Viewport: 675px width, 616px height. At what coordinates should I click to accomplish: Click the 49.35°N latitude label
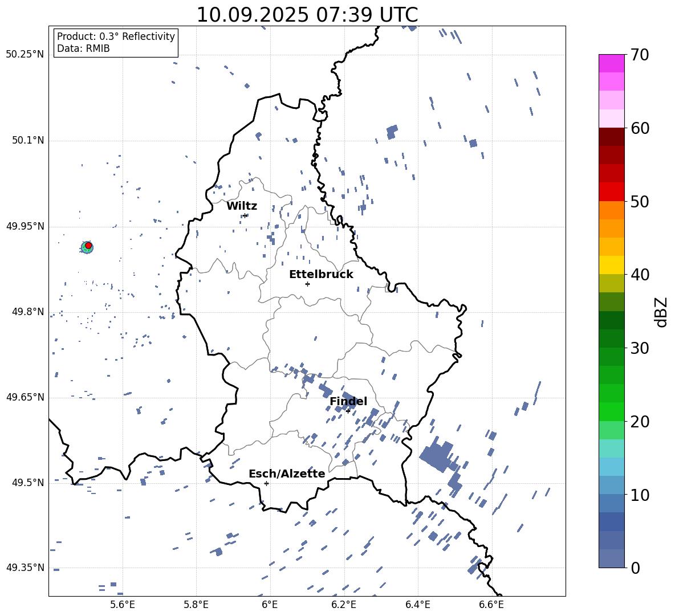pyautogui.click(x=25, y=568)
